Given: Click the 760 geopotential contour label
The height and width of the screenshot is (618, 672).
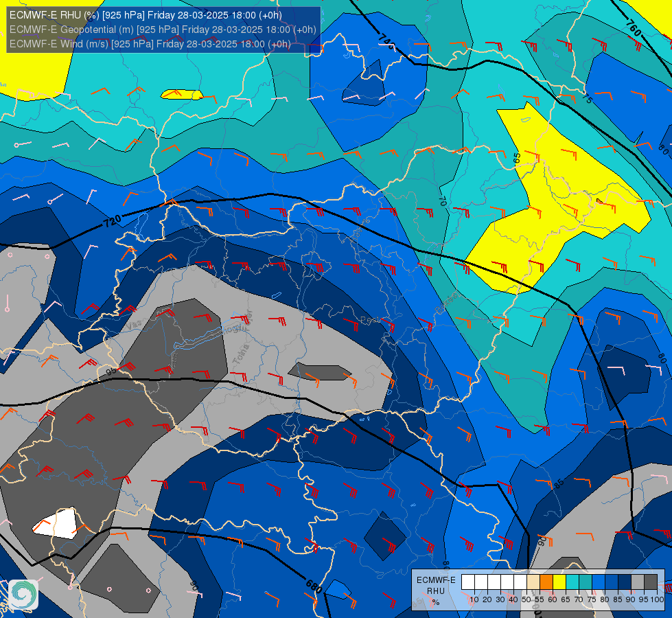Looking at the screenshot, I should (634, 28).
